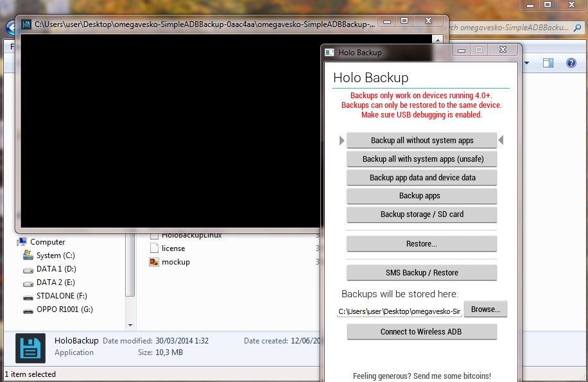
Task: Toggle the Explorer preview pane icon
Action: click(548, 63)
